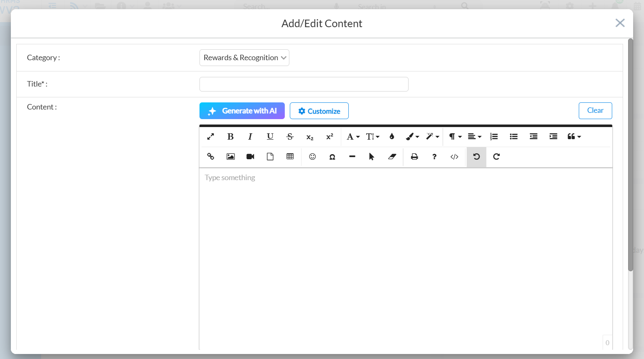Print the content with printer icon
The width and height of the screenshot is (644, 359).
click(414, 157)
